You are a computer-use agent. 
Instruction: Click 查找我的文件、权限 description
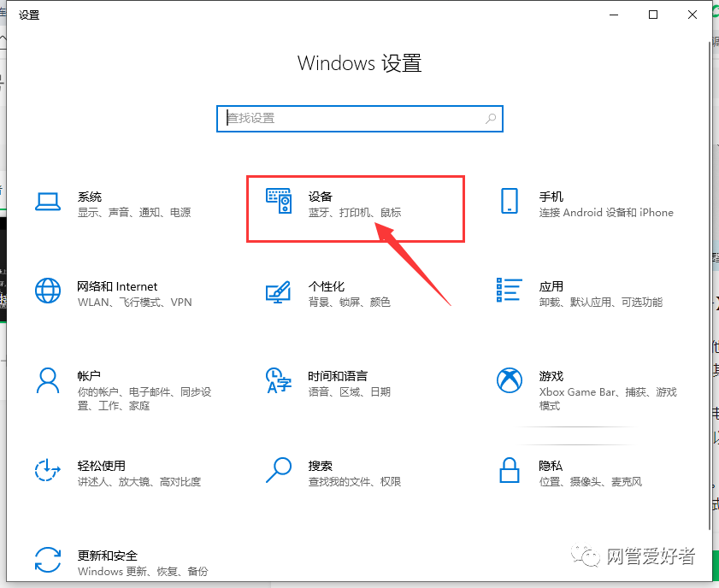355,482
